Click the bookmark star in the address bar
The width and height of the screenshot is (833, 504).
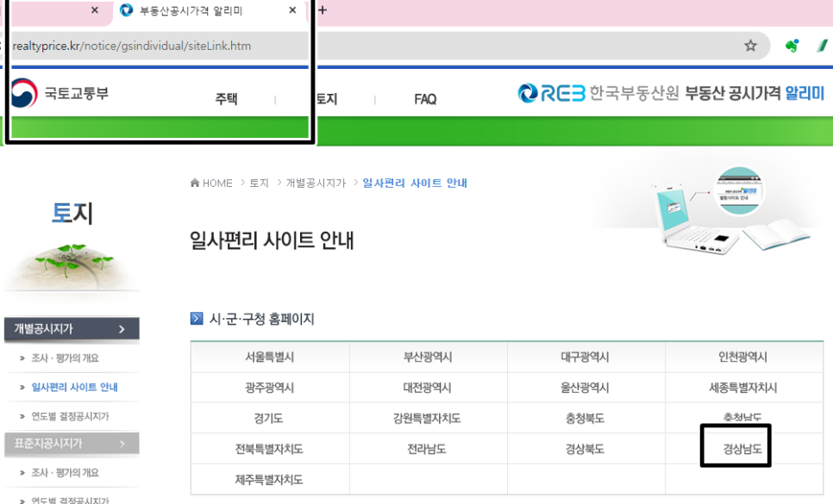click(751, 44)
